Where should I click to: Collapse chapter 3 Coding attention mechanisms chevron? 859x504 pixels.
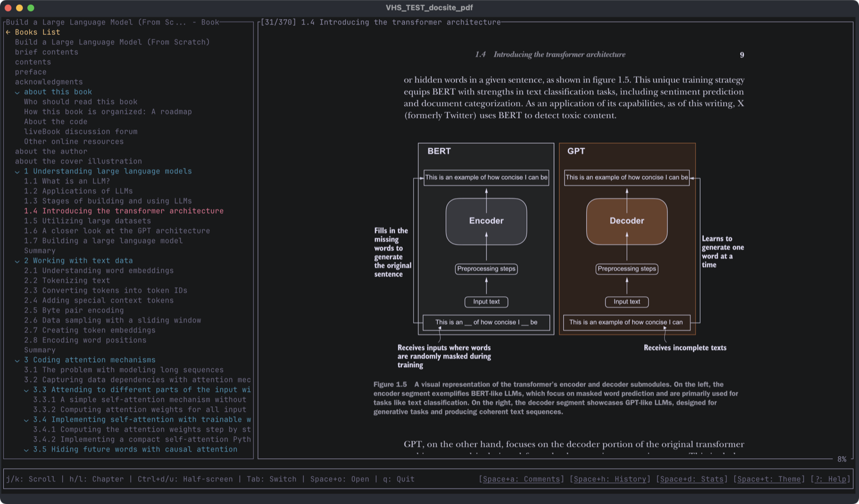pyautogui.click(x=17, y=360)
